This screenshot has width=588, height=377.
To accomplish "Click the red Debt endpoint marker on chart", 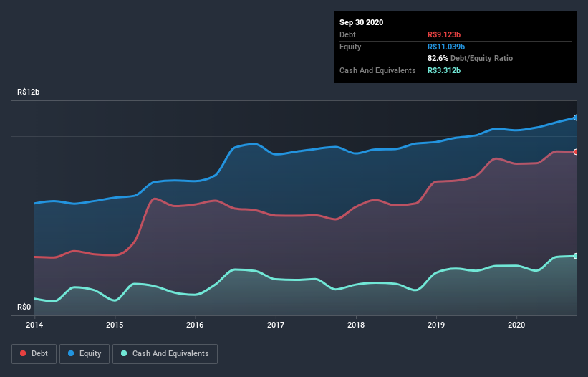I will pyautogui.click(x=576, y=152).
